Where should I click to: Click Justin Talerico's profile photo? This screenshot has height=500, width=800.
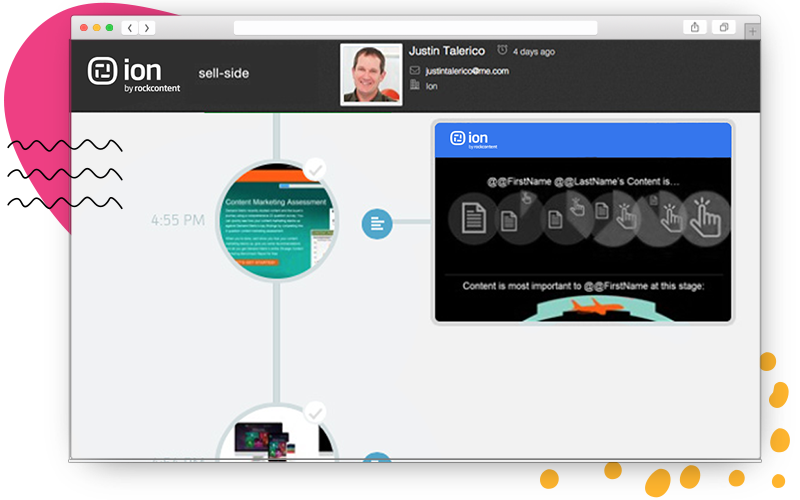click(x=370, y=73)
